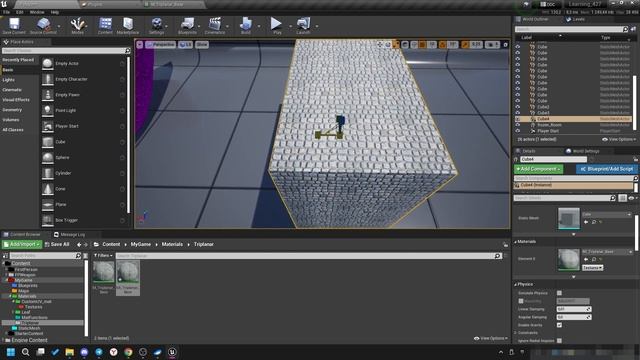This screenshot has height=360, width=640.
Task: Click Browse to static mesh asset icon
Action: click(x=594, y=222)
